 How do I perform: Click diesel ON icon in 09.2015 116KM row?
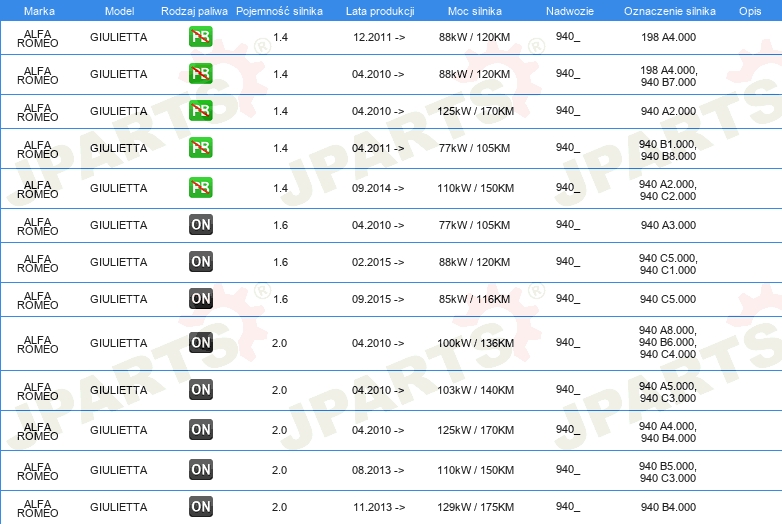coord(200,299)
